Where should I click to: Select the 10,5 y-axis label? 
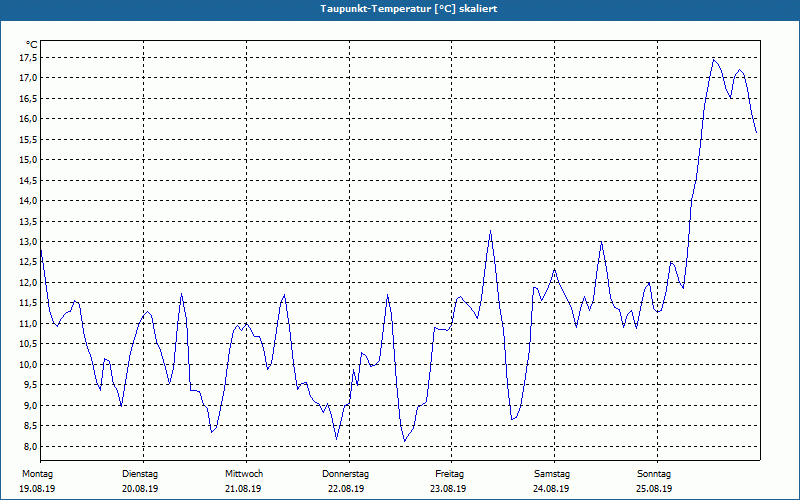tap(29, 344)
